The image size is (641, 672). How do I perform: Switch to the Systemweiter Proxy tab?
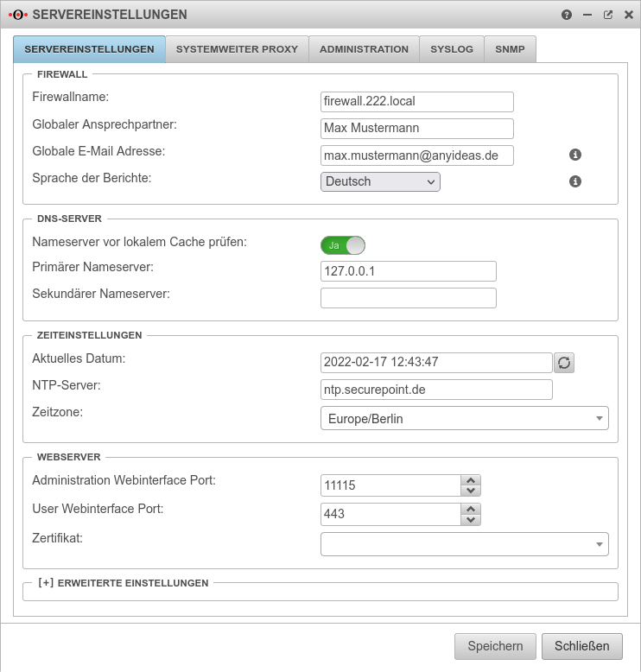tap(237, 49)
